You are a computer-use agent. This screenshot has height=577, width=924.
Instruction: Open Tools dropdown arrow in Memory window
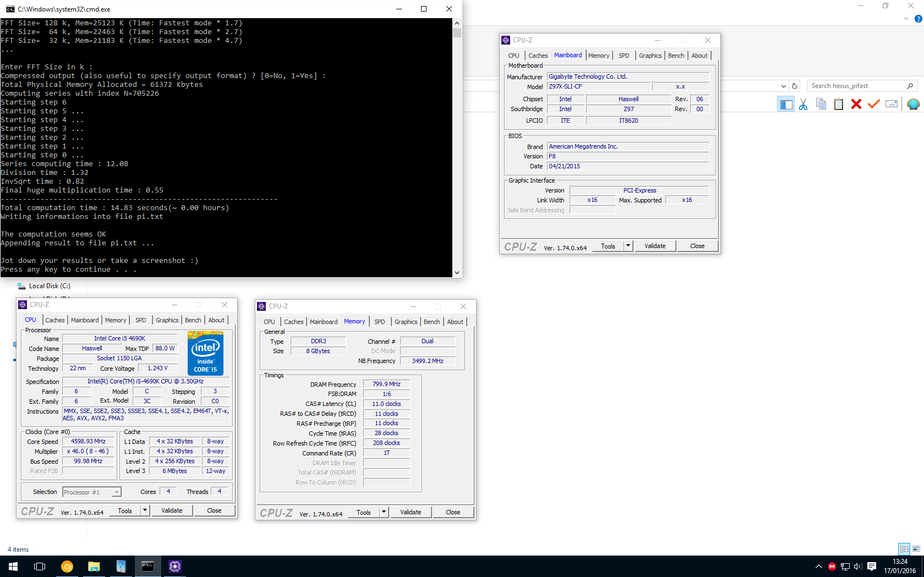[384, 512]
